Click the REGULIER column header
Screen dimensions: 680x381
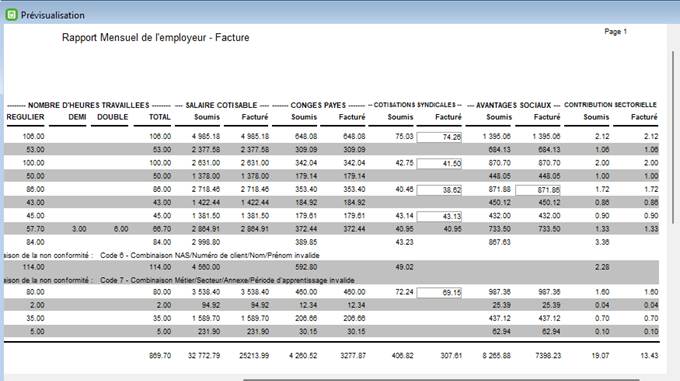click(x=26, y=117)
